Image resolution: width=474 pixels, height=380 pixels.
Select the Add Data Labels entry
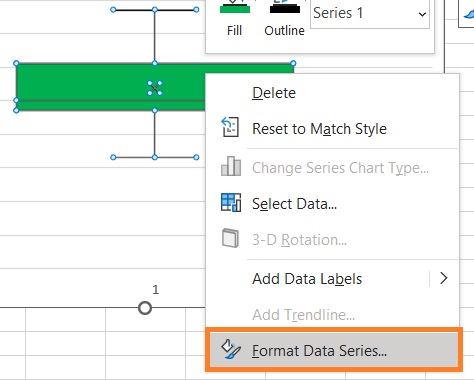pyautogui.click(x=307, y=279)
